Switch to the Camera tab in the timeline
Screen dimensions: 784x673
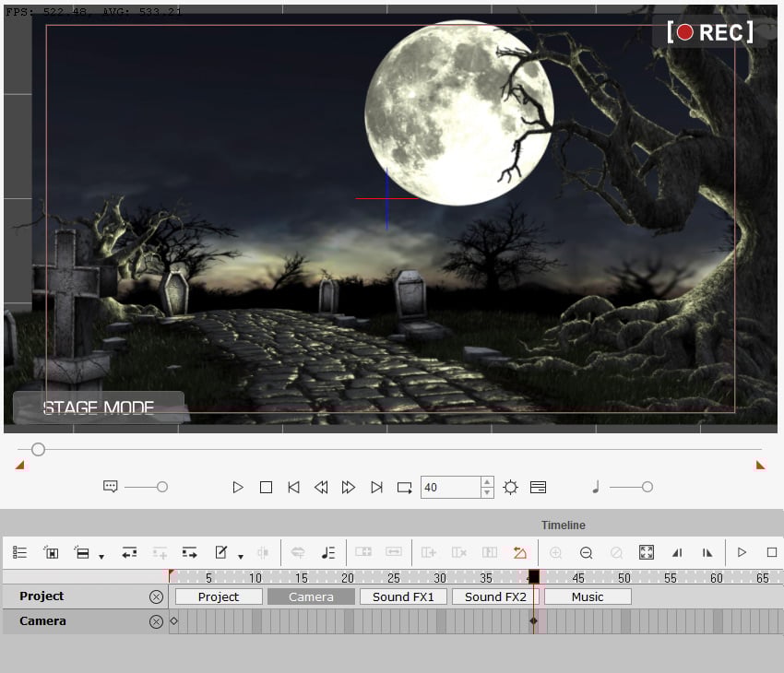[311, 596]
